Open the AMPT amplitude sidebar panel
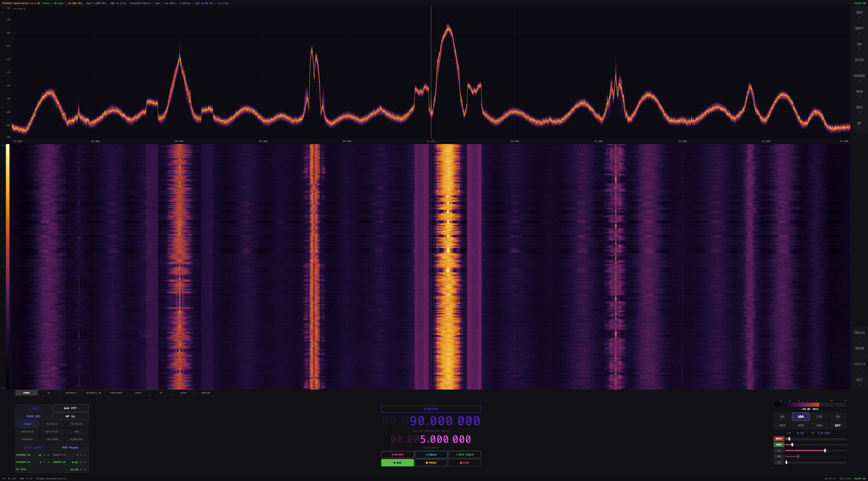 (x=859, y=30)
